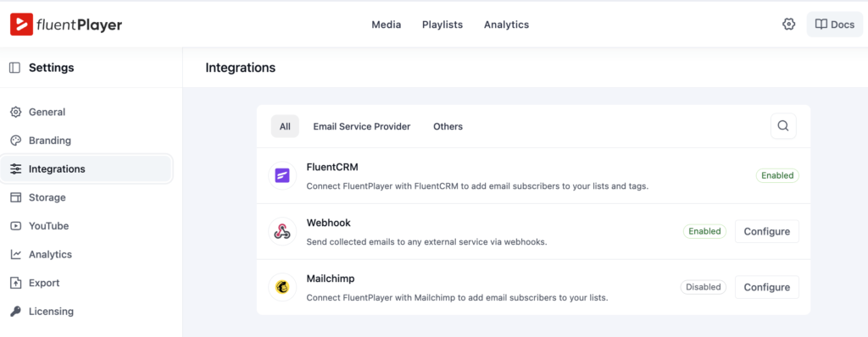Image resolution: width=868 pixels, height=337 pixels.
Task: Collapse sidebar using the panel icon beside Settings
Action: tap(15, 68)
